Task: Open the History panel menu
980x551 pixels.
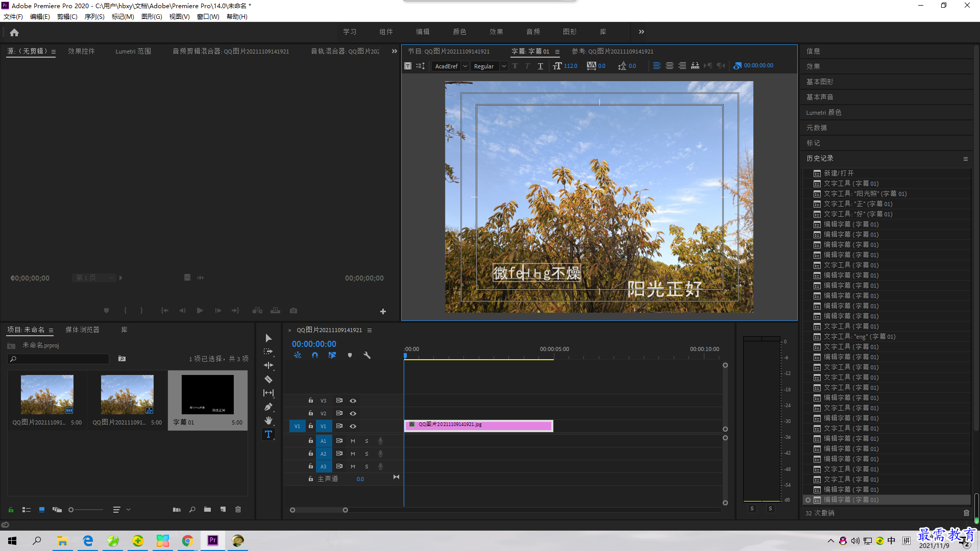Action: tap(965, 159)
